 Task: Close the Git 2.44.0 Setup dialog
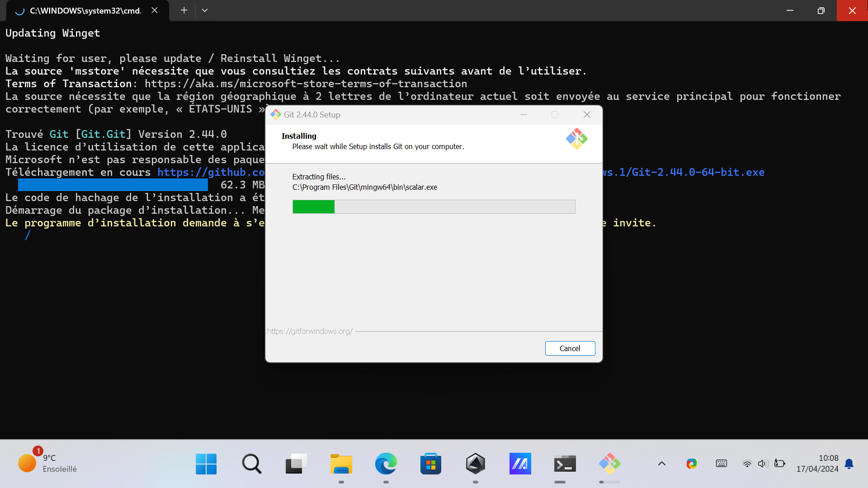pos(587,115)
